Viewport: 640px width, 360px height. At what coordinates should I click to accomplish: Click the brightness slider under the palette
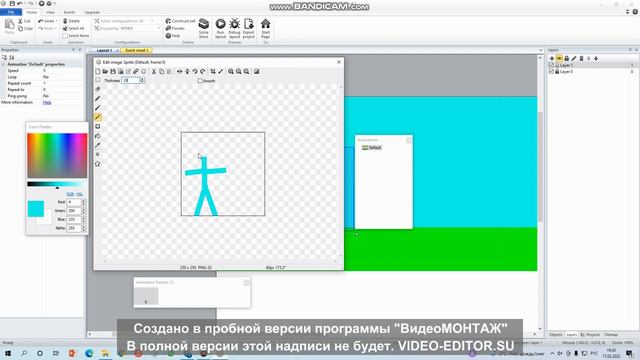click(57, 184)
